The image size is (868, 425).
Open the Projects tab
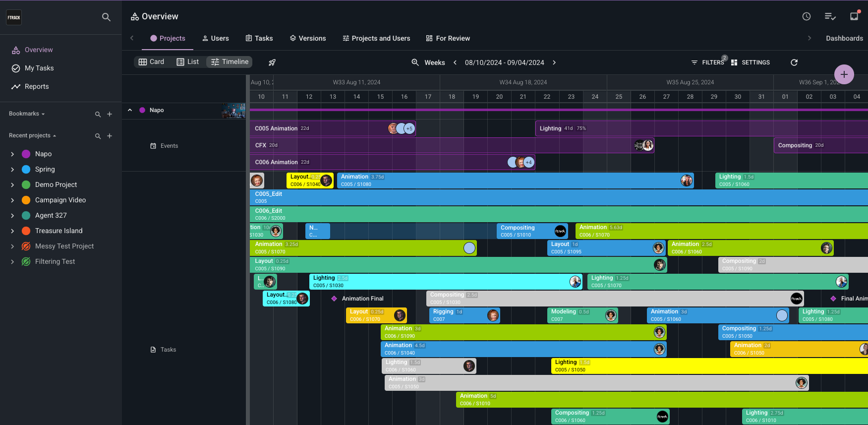click(168, 38)
